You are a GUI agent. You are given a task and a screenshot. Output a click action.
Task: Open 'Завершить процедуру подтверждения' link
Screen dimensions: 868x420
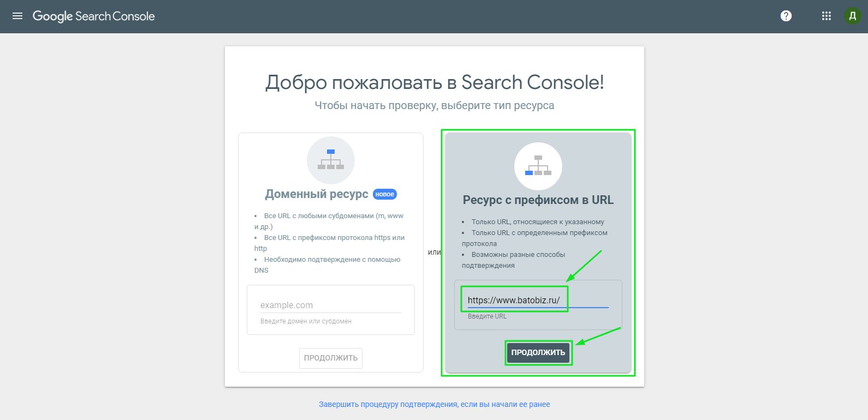coord(434,404)
